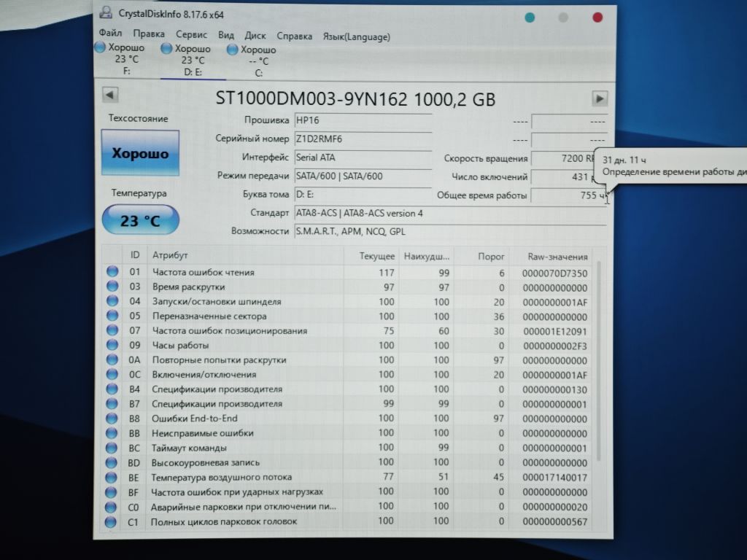Screen dimensions: 747x560
Task: Click the Raw-значения column header
Action: pyautogui.click(x=557, y=257)
